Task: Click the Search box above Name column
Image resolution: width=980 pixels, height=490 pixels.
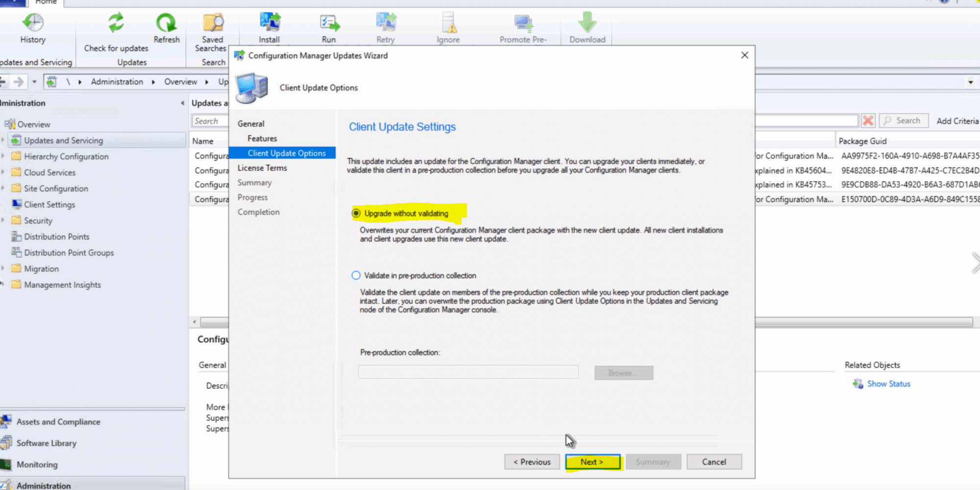Action: pos(210,121)
